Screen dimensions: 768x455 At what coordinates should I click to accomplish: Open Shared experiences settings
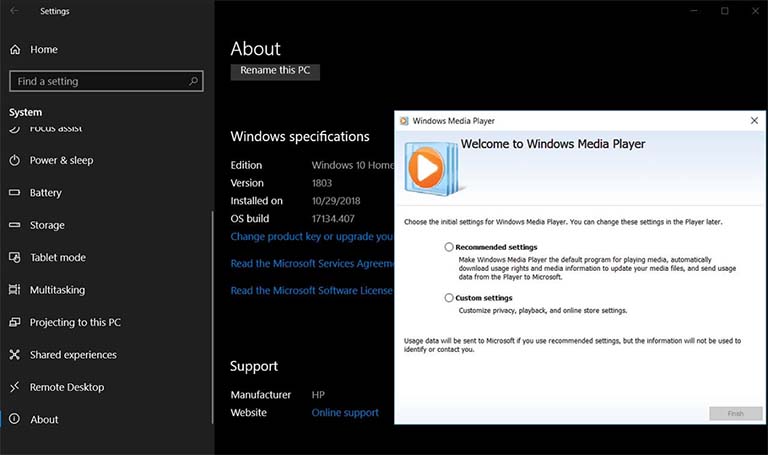73,355
